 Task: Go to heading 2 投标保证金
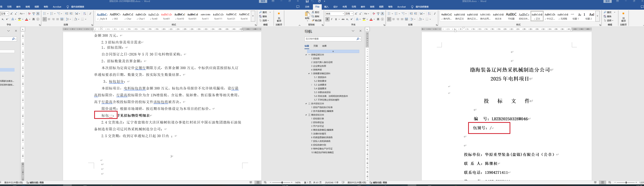(x=317, y=122)
